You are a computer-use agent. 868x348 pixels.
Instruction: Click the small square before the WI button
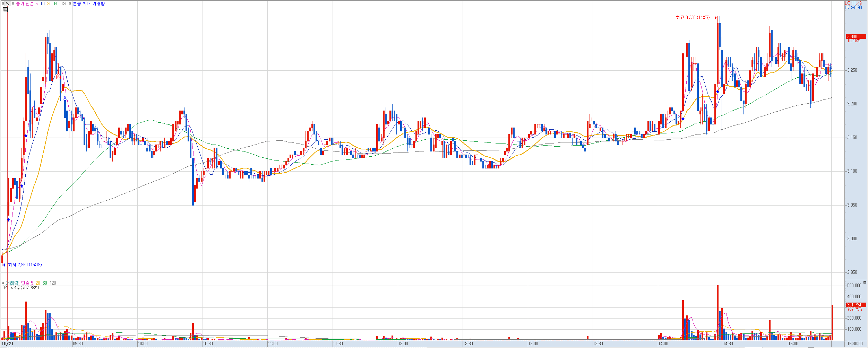click(x=3, y=4)
